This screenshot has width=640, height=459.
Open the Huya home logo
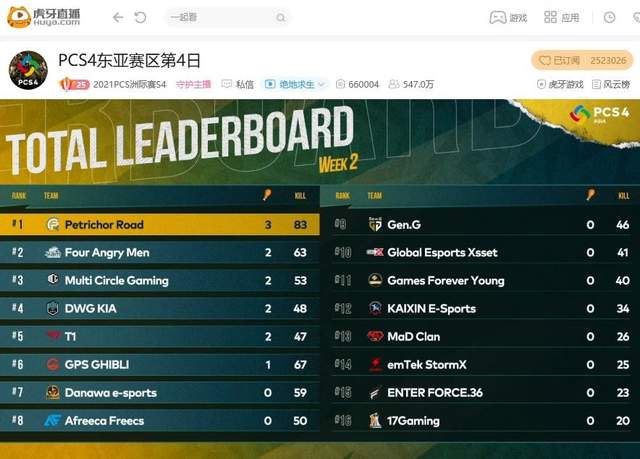(x=43, y=17)
